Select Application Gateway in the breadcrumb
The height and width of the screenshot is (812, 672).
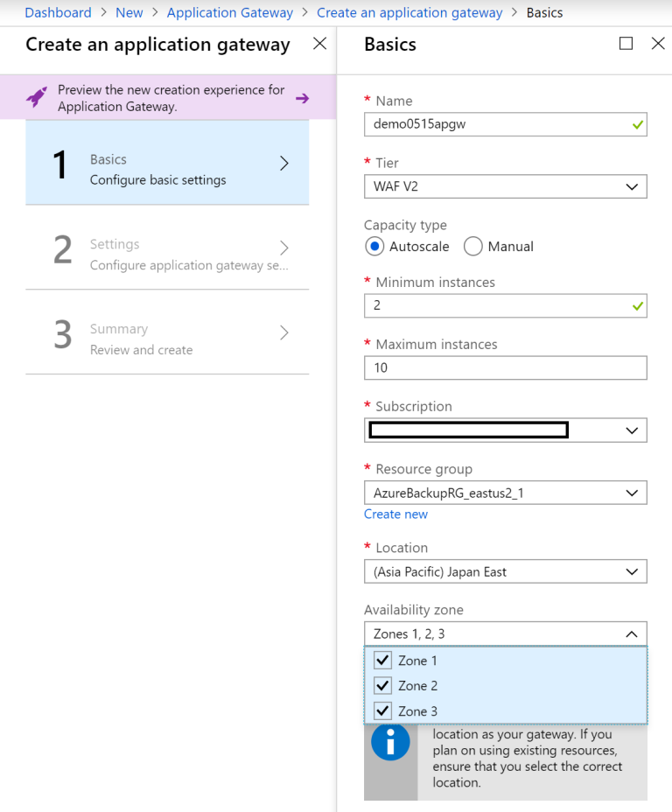tap(229, 12)
